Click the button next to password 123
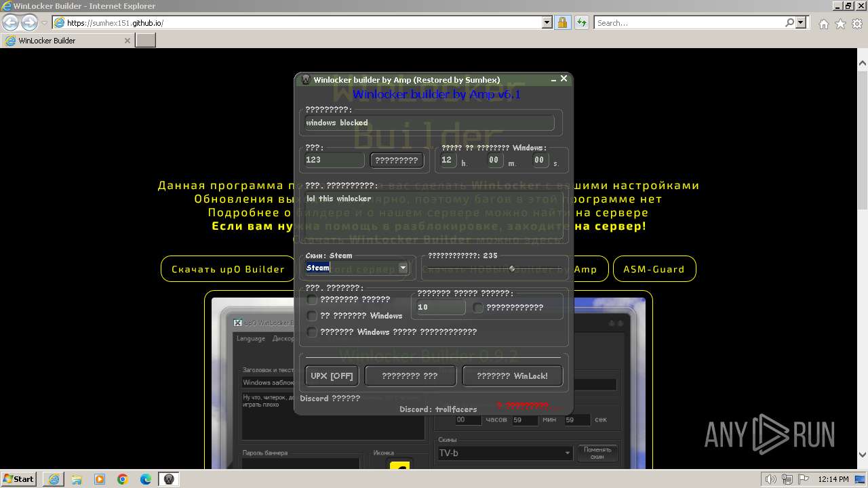Image resolution: width=868 pixels, height=488 pixels. click(x=397, y=160)
